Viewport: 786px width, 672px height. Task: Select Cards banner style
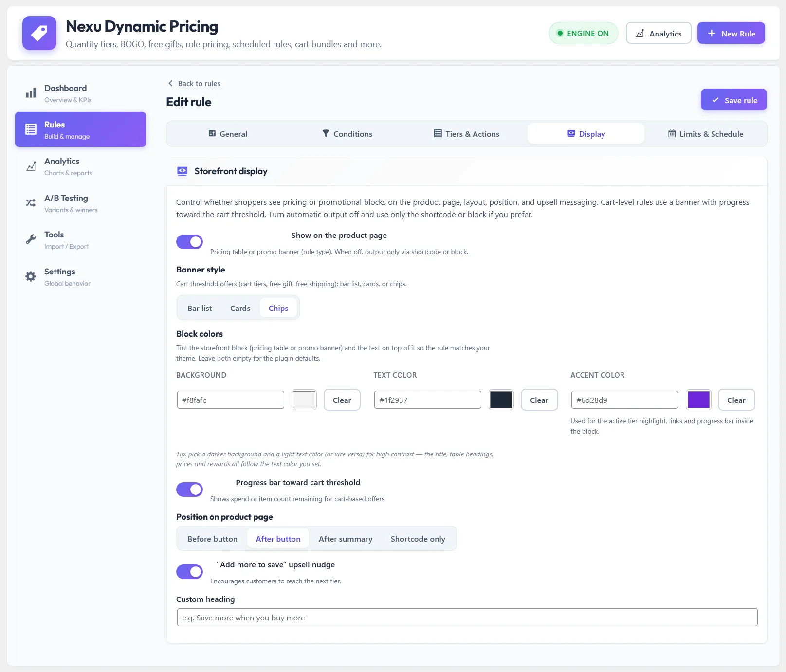click(x=240, y=308)
